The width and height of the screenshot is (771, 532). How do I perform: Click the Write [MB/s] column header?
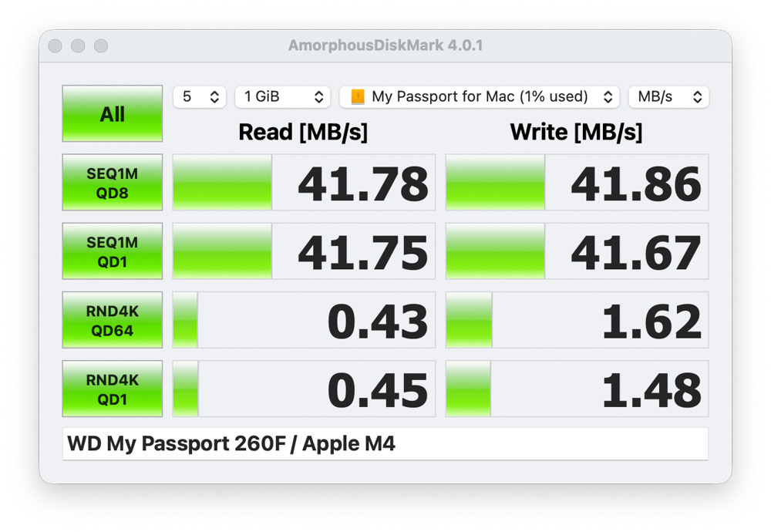pyautogui.click(x=576, y=133)
